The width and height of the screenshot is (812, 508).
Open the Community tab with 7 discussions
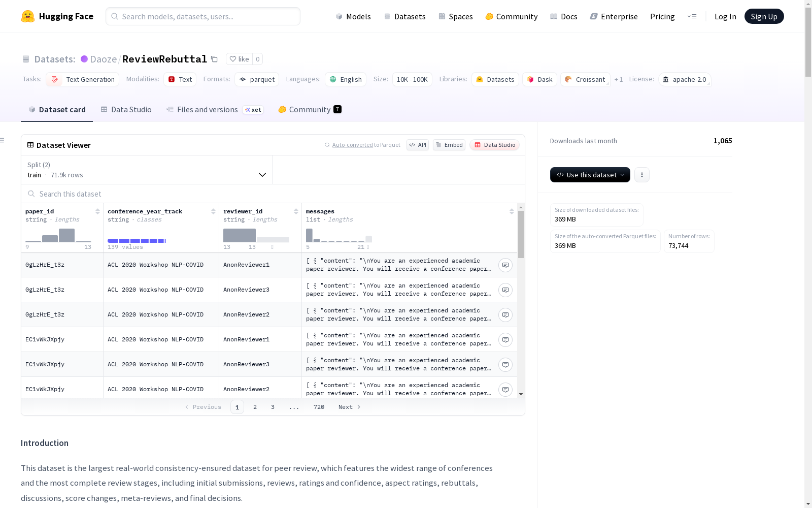point(310,110)
